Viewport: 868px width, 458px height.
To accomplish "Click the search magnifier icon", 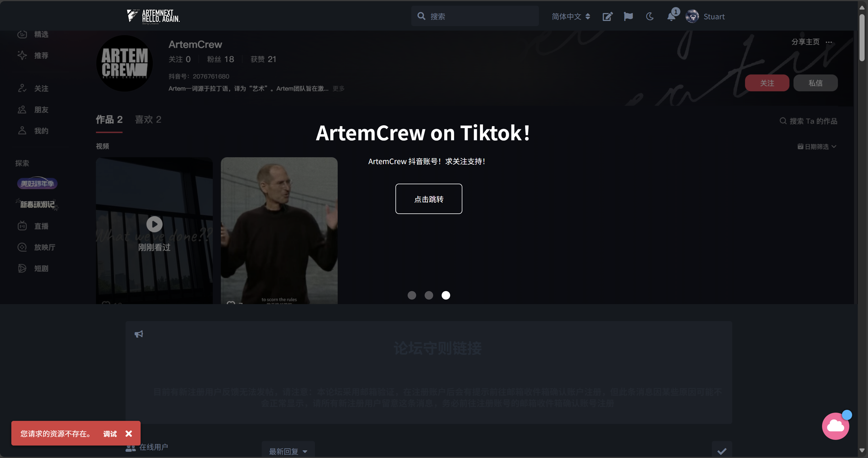I will coord(421,16).
